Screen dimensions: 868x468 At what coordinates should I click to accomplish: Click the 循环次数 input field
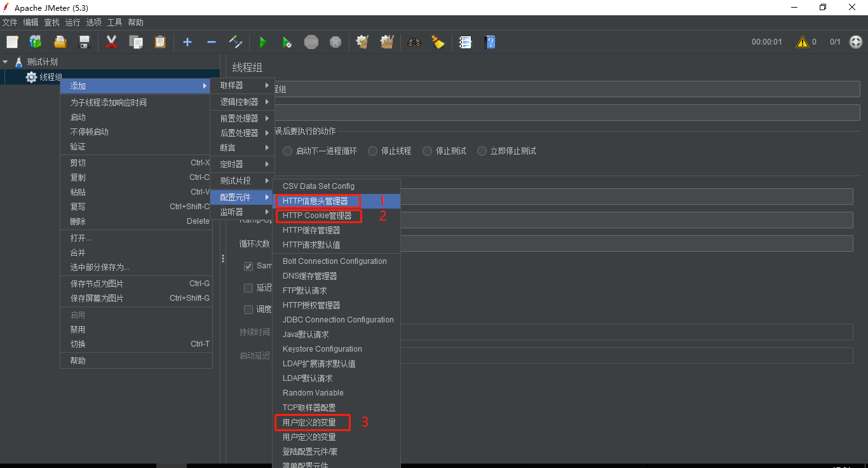(627, 244)
